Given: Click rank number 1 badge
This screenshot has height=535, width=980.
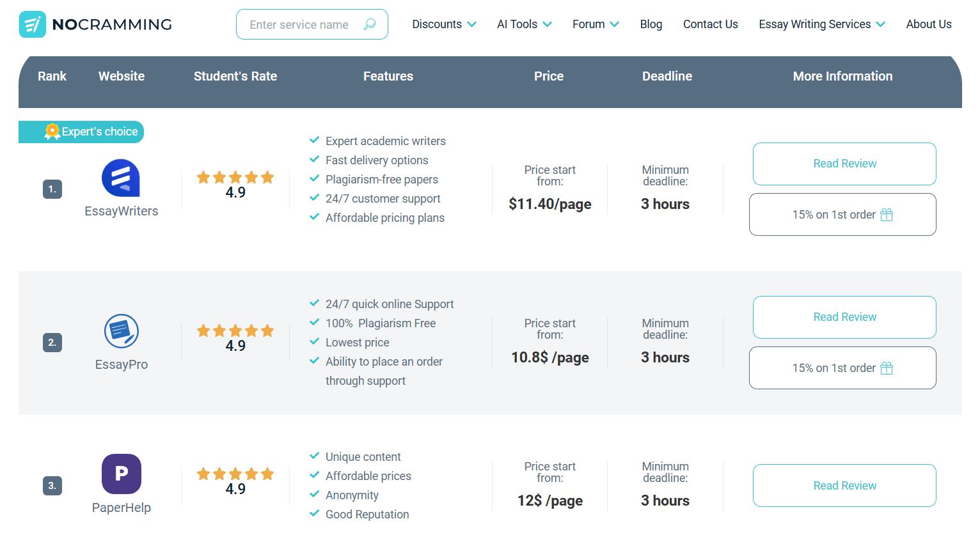Looking at the screenshot, I should coord(52,189).
